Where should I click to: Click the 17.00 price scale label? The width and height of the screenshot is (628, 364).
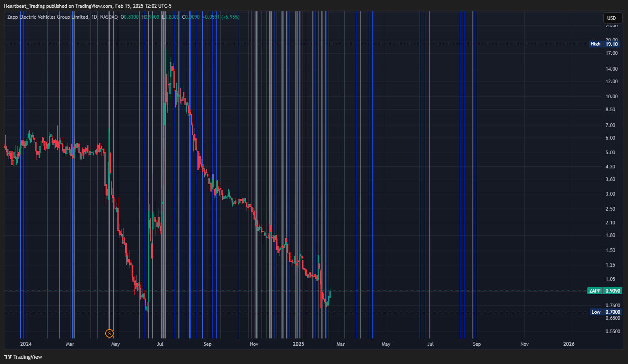pyautogui.click(x=611, y=53)
